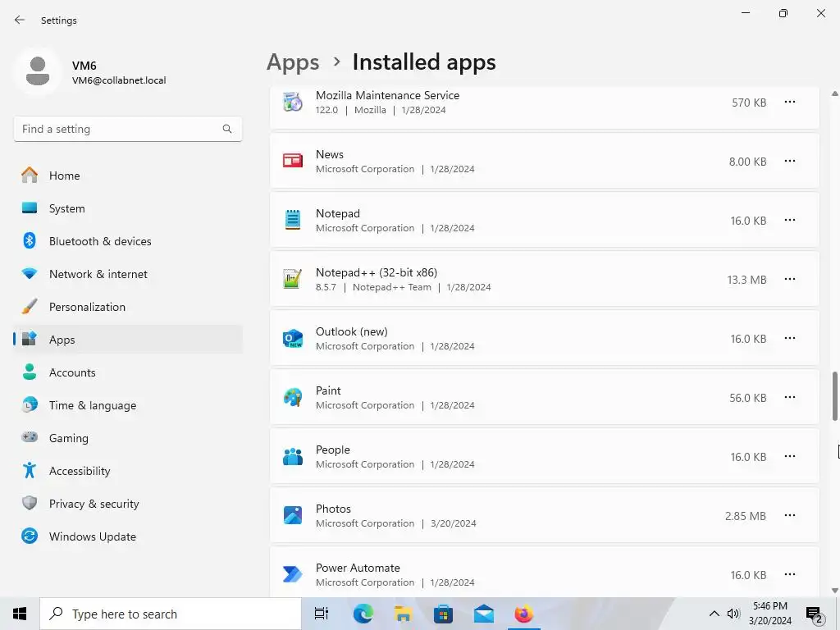Viewport: 840px width, 630px height.
Task: Click the Photos app icon
Action: [293, 515]
